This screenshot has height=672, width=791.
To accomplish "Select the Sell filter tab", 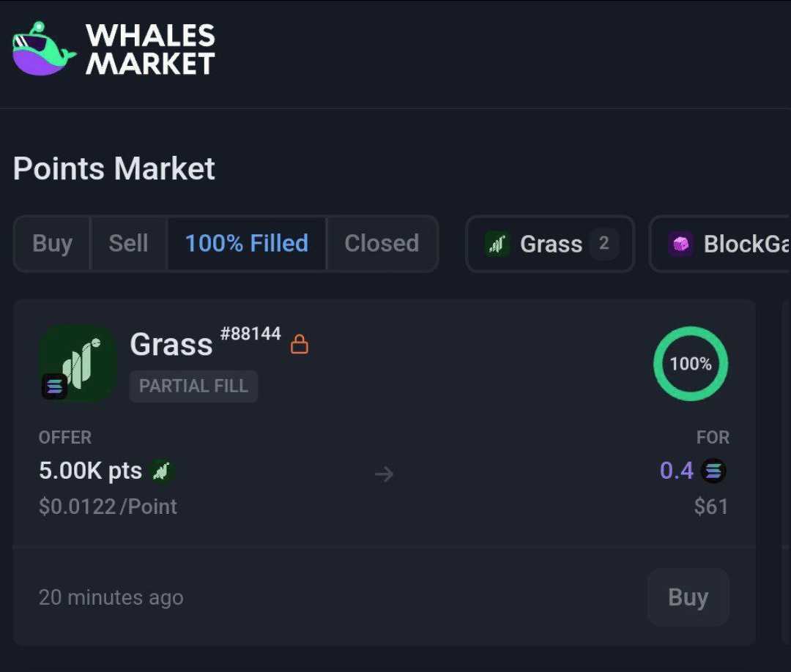I will click(128, 243).
